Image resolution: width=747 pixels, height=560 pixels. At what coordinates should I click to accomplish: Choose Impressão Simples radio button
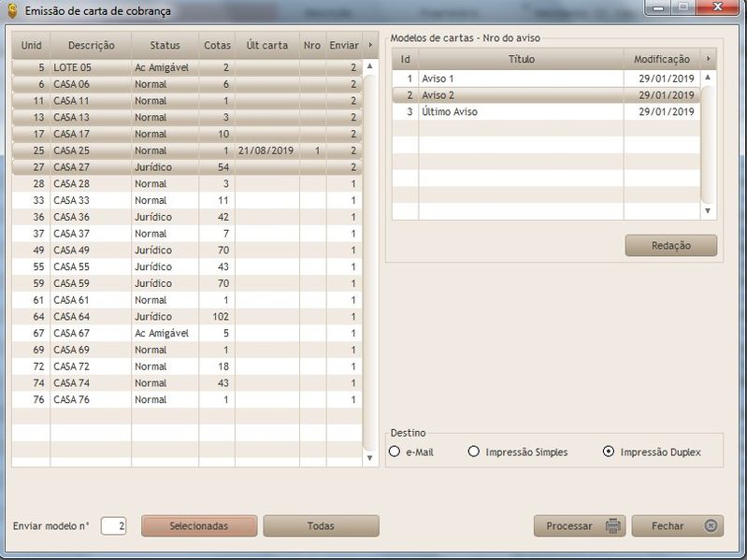(474, 452)
